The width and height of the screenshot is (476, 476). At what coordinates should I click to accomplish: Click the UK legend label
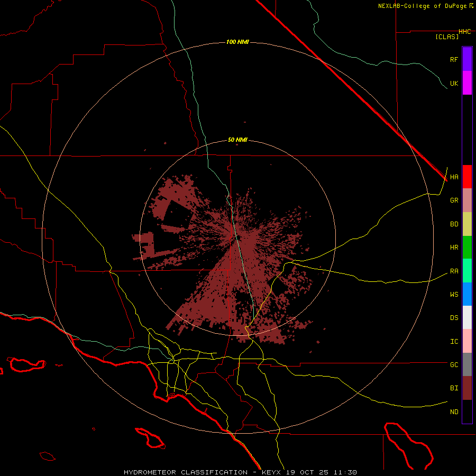[454, 83]
